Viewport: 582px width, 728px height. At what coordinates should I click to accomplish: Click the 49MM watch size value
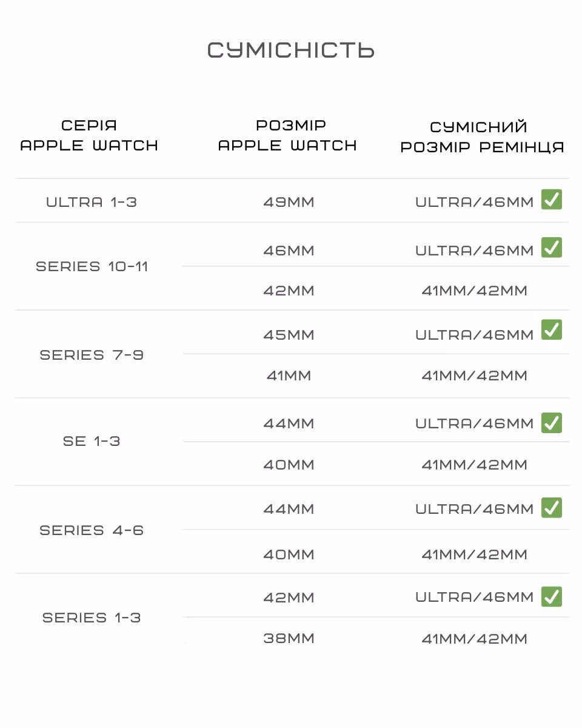289,202
